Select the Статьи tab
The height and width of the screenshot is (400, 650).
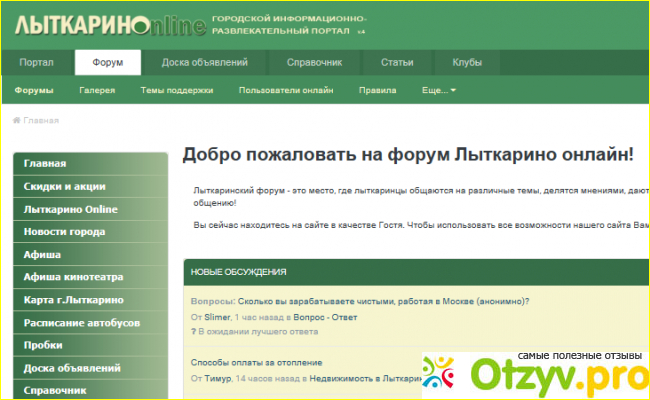[397, 63]
